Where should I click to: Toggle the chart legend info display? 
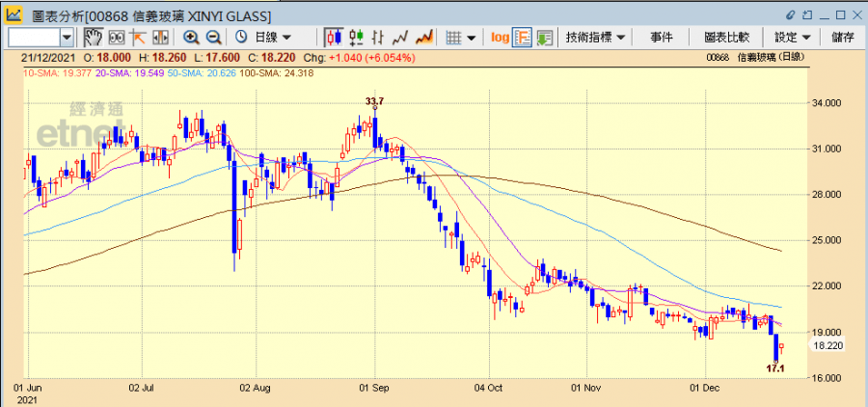522,37
